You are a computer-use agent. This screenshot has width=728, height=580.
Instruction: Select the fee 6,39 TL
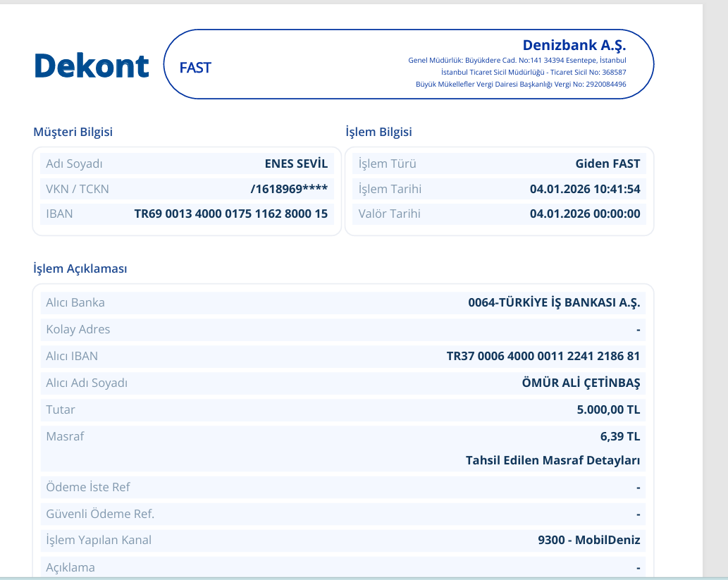tap(619, 436)
